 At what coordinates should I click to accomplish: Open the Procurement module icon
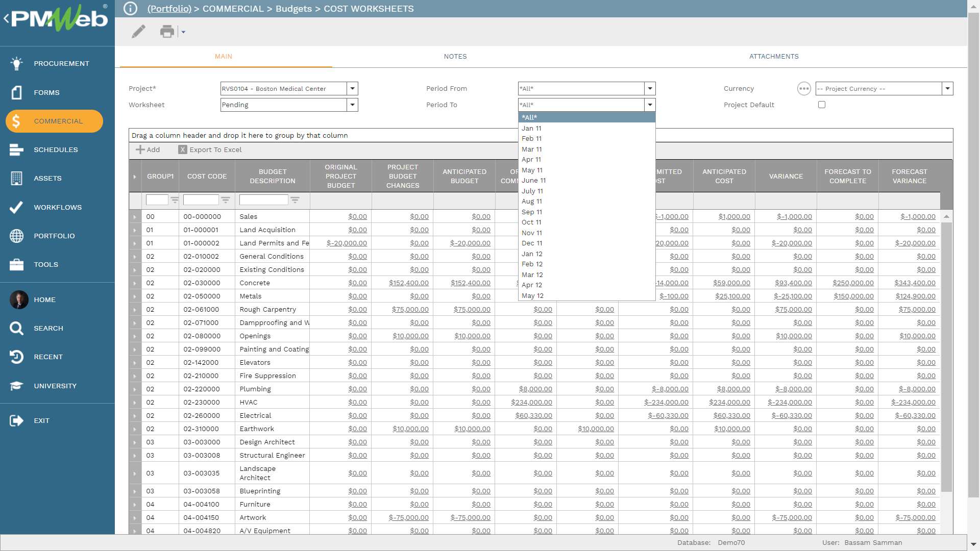coord(16,63)
